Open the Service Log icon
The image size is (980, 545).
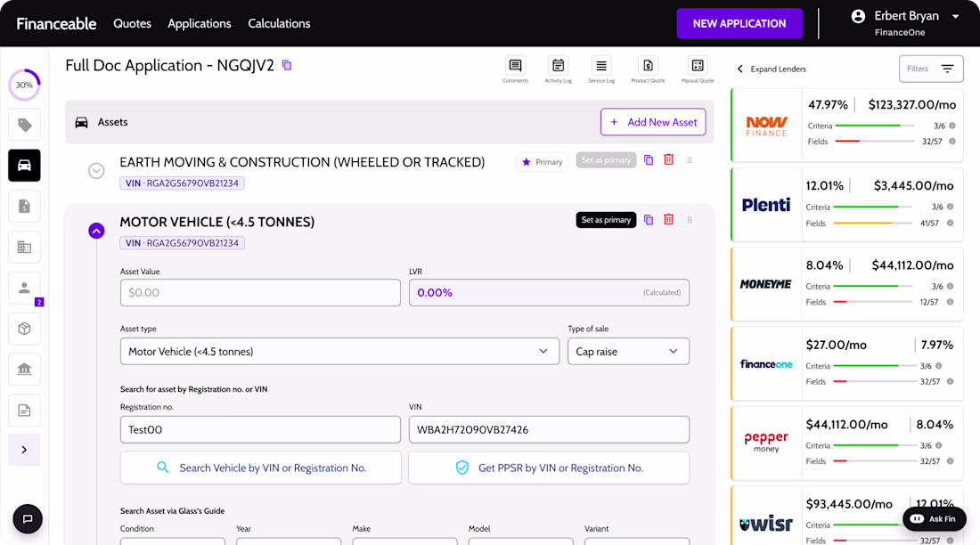pyautogui.click(x=601, y=66)
